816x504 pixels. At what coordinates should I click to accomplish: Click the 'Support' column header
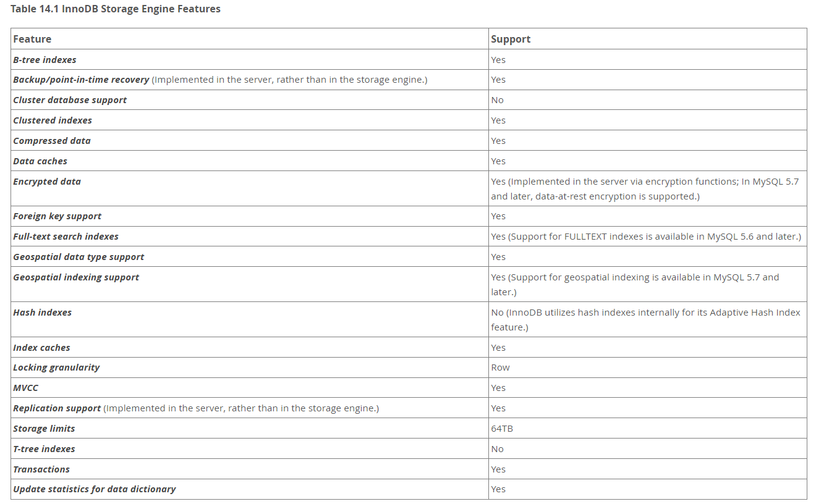511,39
